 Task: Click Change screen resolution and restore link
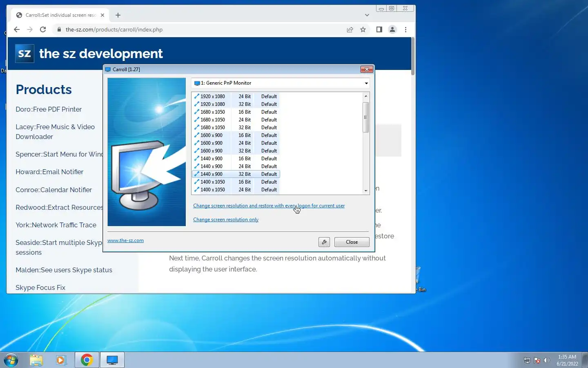(269, 206)
